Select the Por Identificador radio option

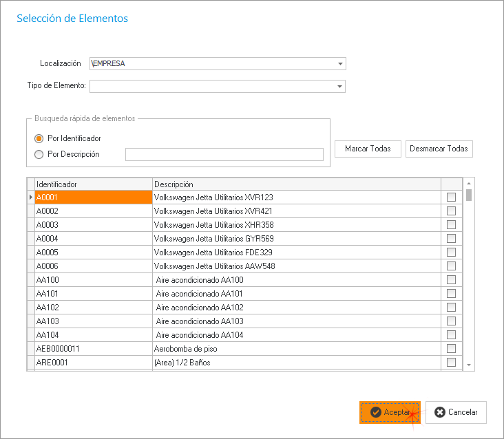click(x=39, y=138)
